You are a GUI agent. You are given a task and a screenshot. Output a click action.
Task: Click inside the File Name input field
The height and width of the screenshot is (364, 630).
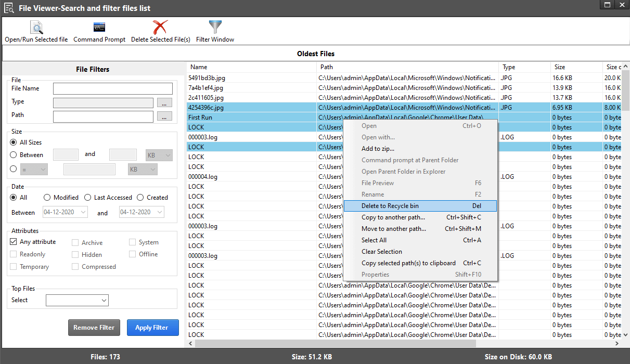(x=112, y=88)
